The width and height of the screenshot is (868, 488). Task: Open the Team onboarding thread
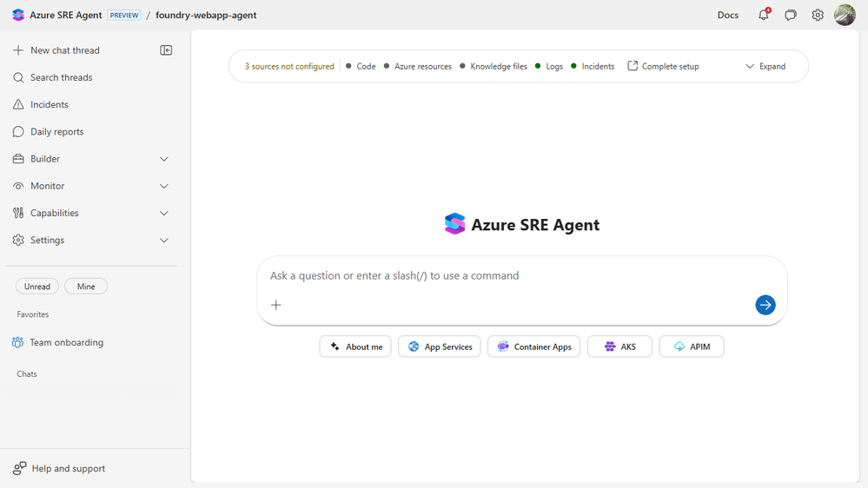[x=57, y=342]
